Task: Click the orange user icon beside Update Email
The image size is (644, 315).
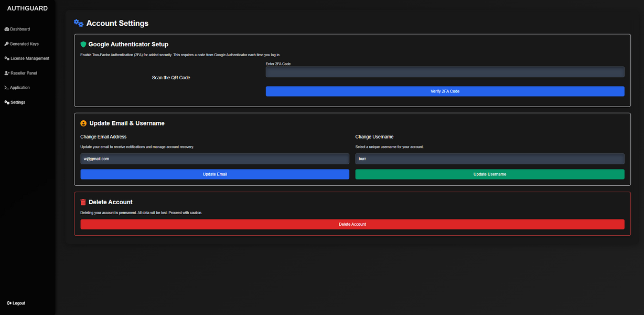Action: tap(83, 123)
